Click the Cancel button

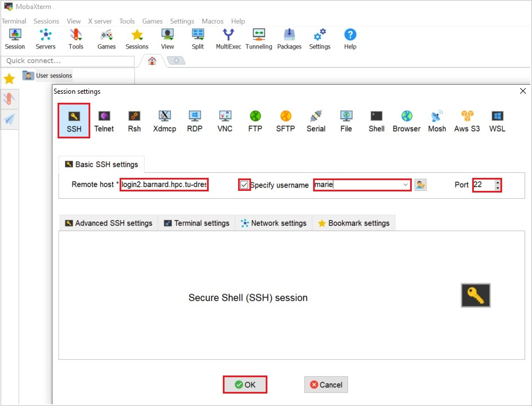pyautogui.click(x=326, y=385)
